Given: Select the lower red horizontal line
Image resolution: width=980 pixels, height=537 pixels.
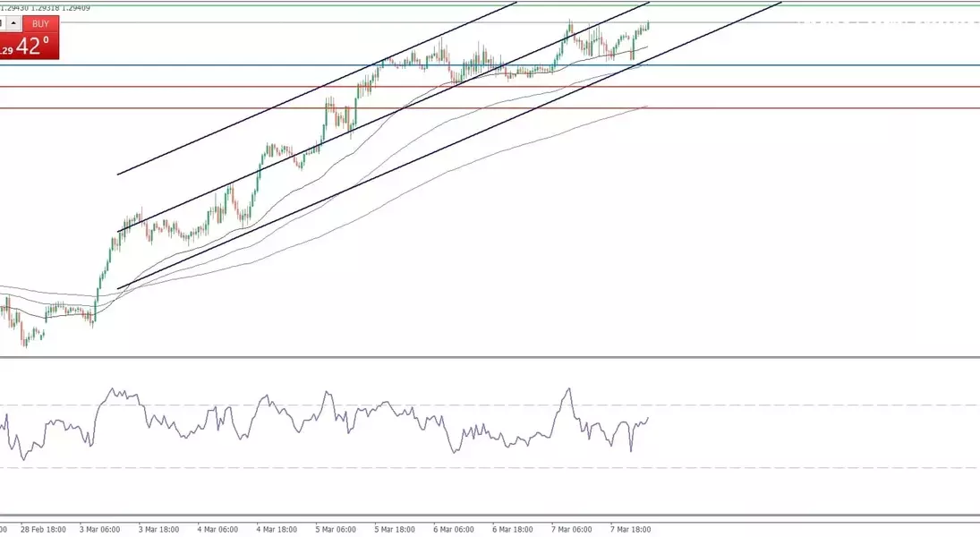Looking at the screenshot, I should [x=805, y=108].
